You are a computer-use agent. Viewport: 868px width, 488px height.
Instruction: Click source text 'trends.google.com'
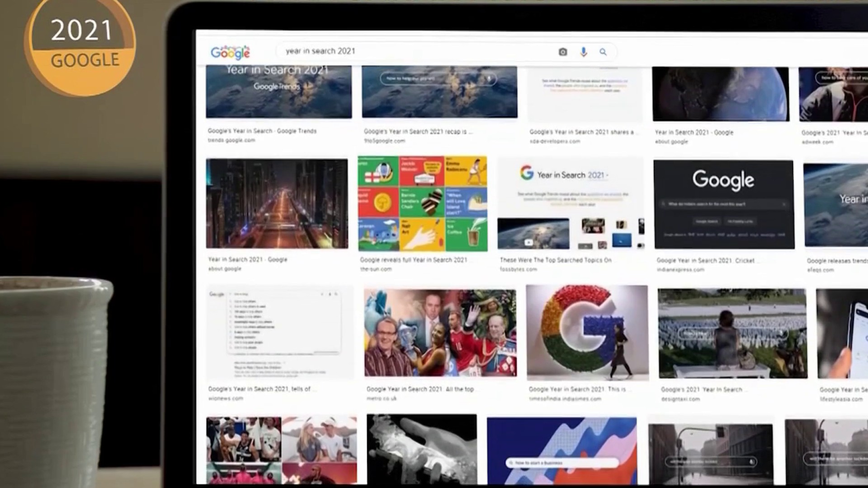231,141
